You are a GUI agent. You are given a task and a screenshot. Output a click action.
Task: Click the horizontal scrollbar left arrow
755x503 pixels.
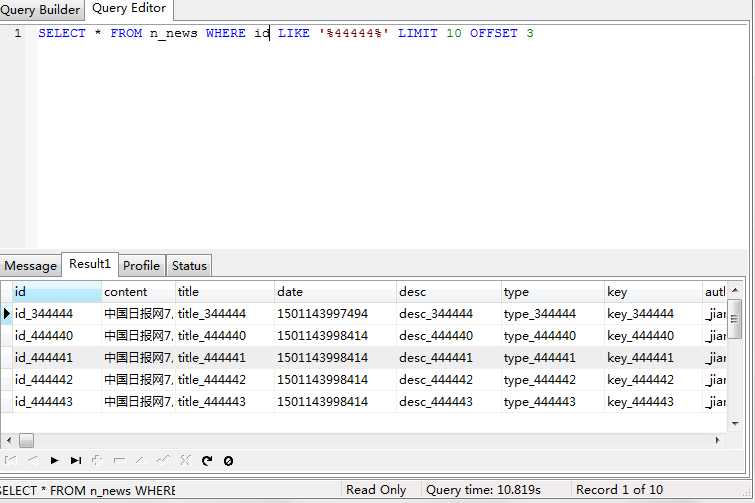[9, 440]
